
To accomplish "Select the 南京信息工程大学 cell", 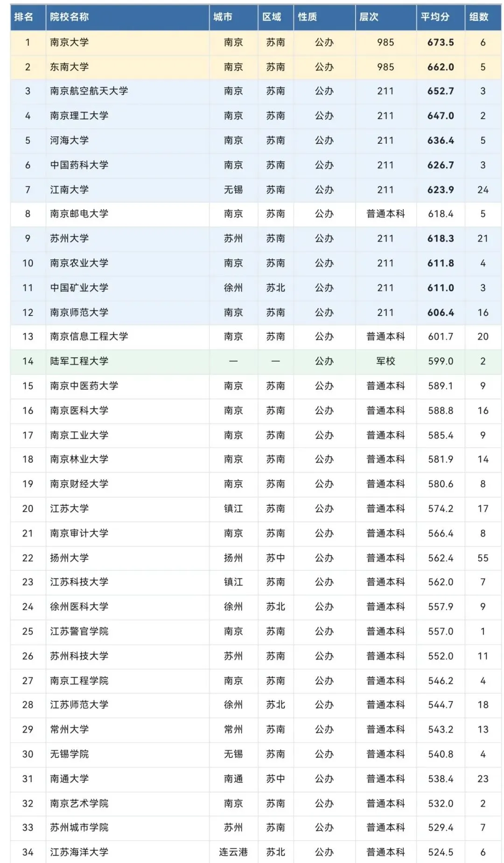I will (x=127, y=337).
